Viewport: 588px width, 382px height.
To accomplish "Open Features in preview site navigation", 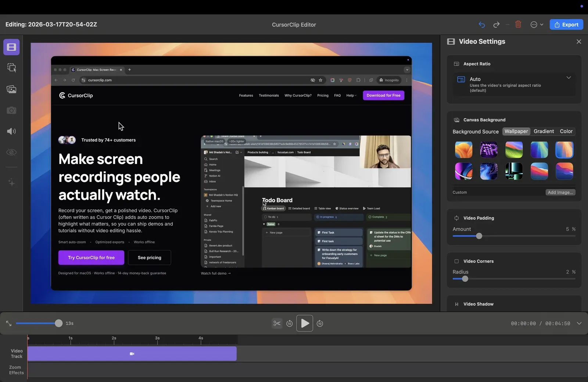I will tap(246, 96).
